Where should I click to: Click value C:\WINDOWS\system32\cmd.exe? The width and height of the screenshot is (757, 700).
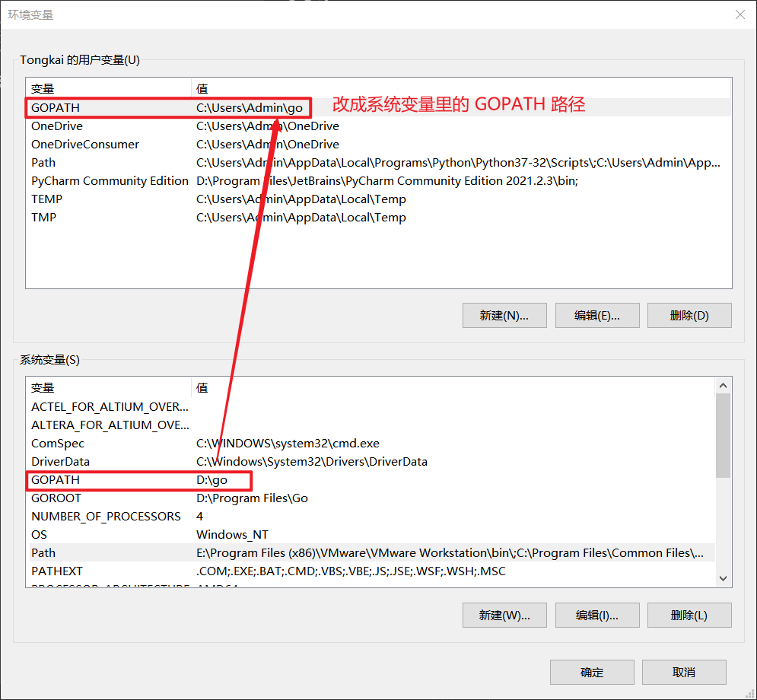click(288, 443)
